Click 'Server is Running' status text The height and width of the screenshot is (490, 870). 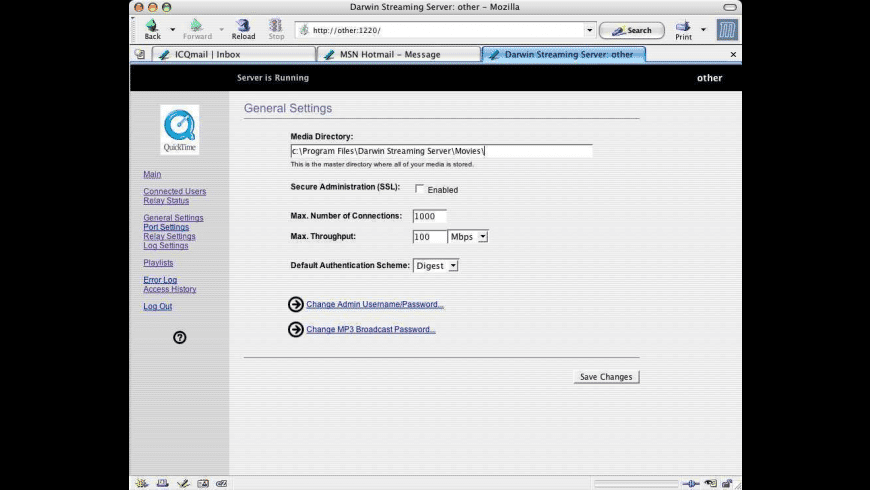click(x=273, y=78)
